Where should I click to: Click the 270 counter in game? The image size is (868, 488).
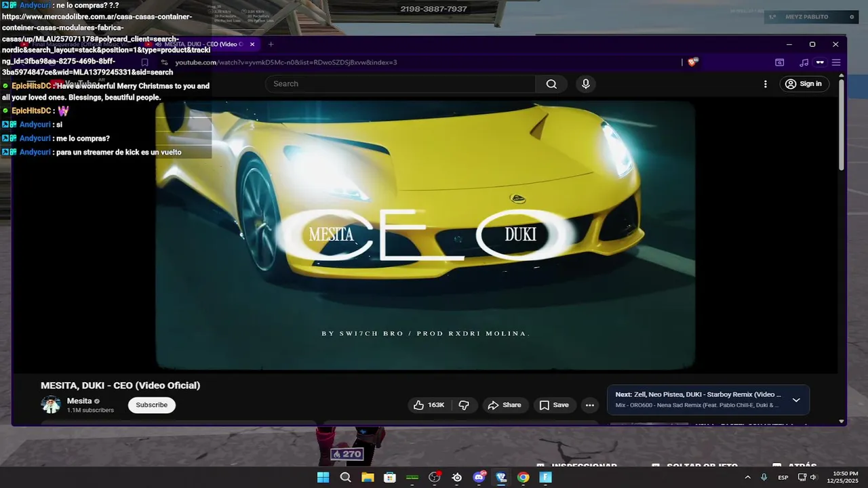pos(347,454)
